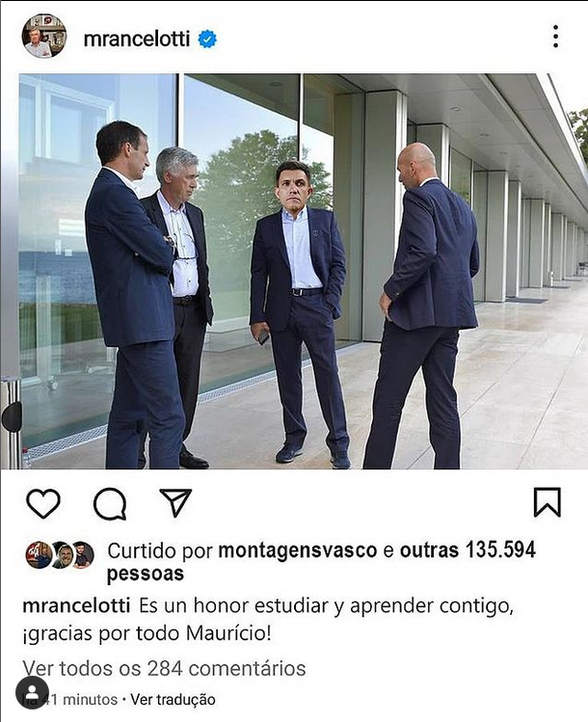Tap the post photo of four men

tap(294, 271)
